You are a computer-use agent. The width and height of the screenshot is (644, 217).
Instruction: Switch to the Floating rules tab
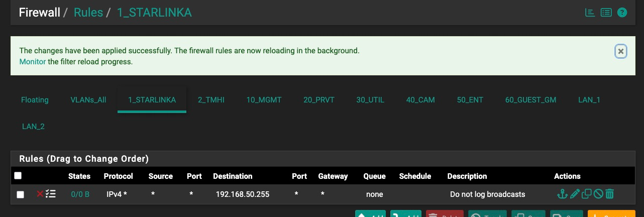click(35, 100)
